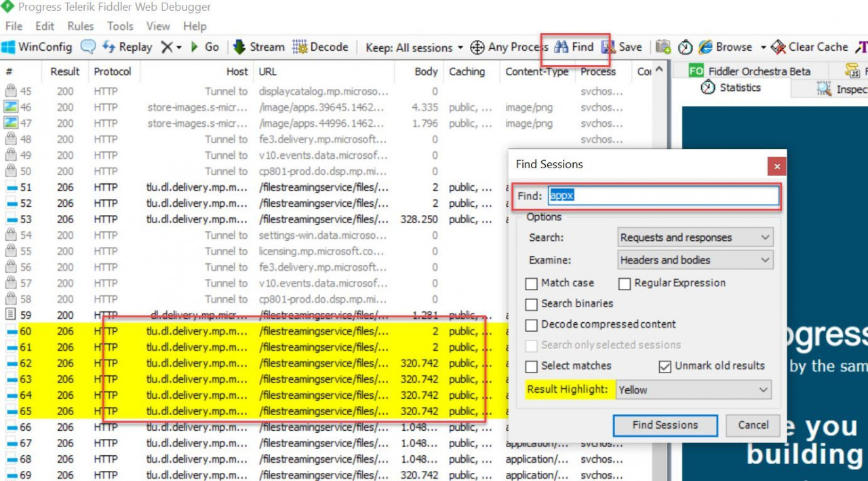Viewport: 868px width, 481px height.
Task: Open the Search scope dropdown
Action: [695, 237]
